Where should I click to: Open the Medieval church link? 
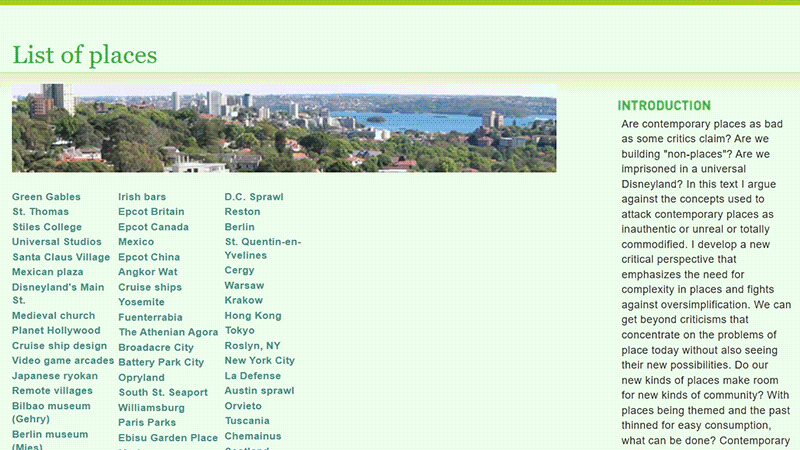click(x=54, y=316)
